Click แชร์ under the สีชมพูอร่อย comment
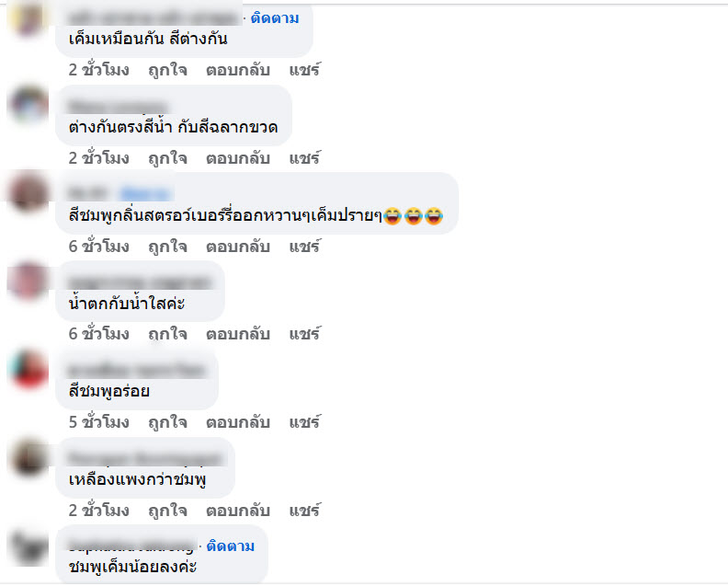The height and width of the screenshot is (586, 728). click(x=304, y=422)
